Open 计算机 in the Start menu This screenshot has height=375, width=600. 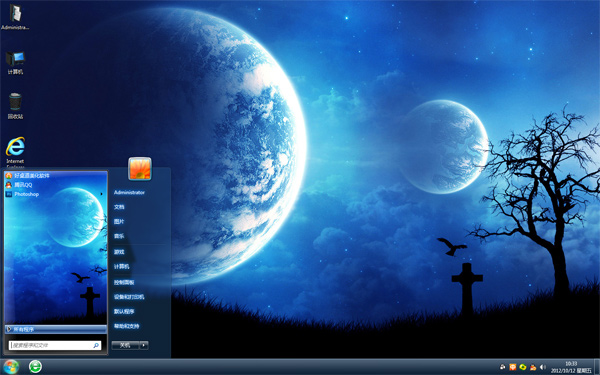(121, 266)
